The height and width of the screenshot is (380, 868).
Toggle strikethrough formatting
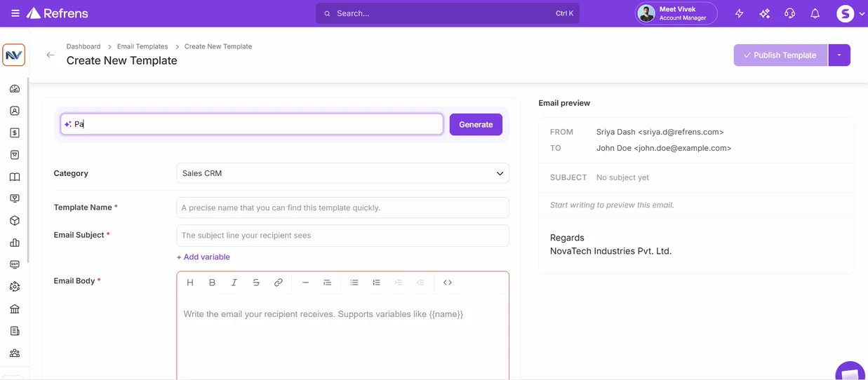click(256, 283)
